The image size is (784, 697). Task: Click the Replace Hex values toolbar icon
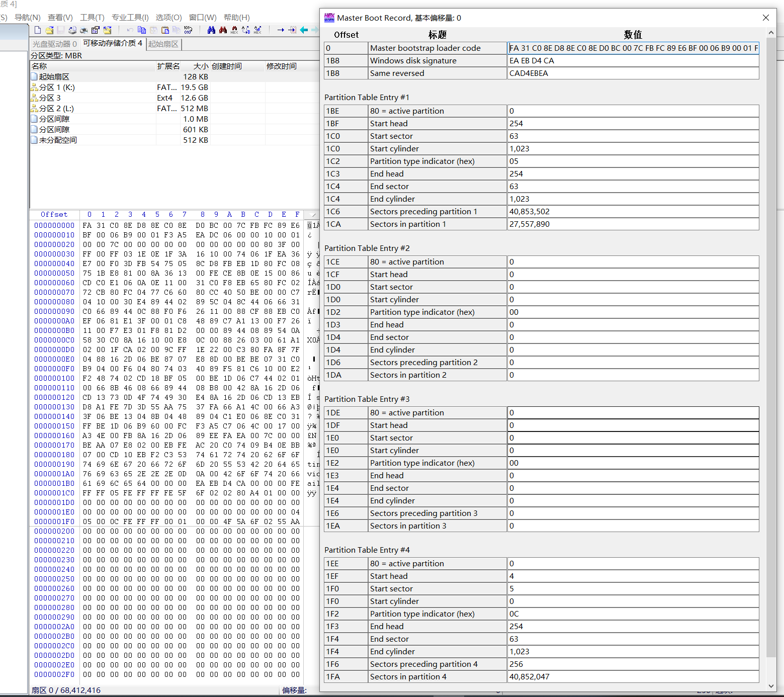click(x=257, y=30)
